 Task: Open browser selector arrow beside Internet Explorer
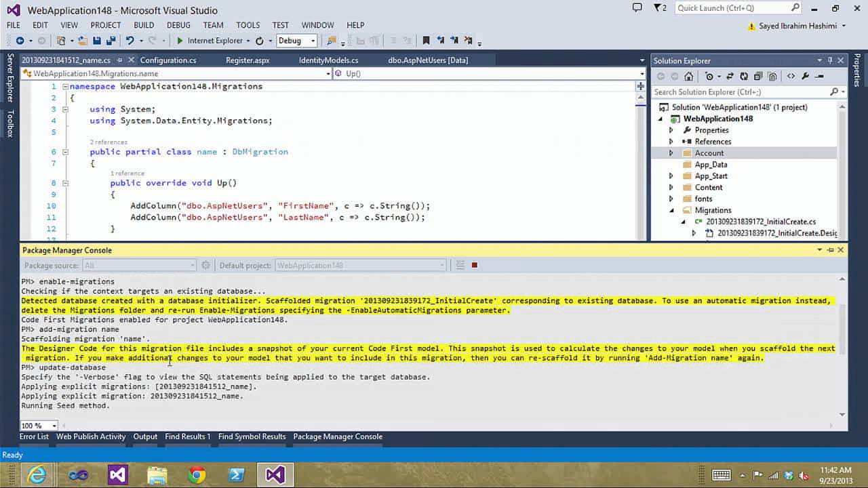248,41
